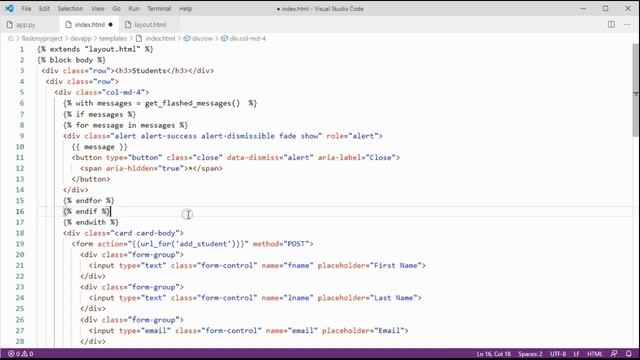Click Spaces: 2 indentation setting
This screenshot has height=360, width=640.
tap(530, 354)
